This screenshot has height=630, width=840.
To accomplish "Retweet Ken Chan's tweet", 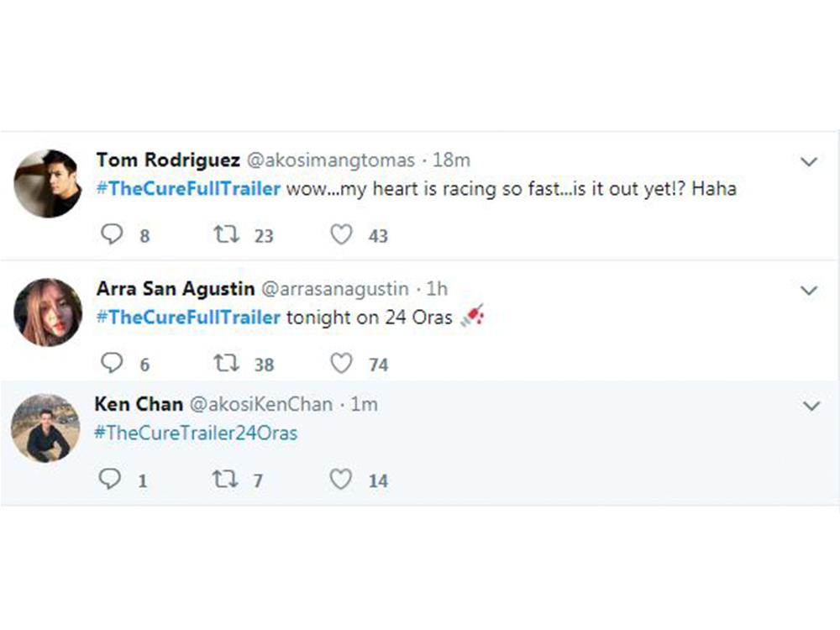I will click(225, 479).
